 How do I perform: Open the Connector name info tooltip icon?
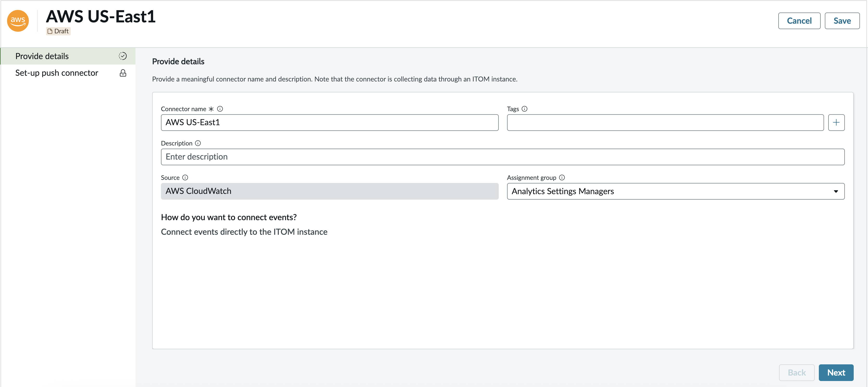click(220, 109)
